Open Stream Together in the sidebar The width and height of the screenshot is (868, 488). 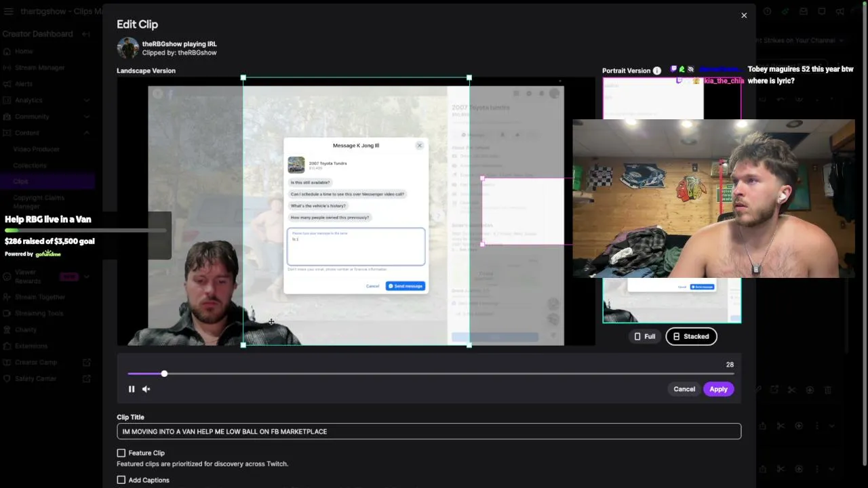coord(40,297)
